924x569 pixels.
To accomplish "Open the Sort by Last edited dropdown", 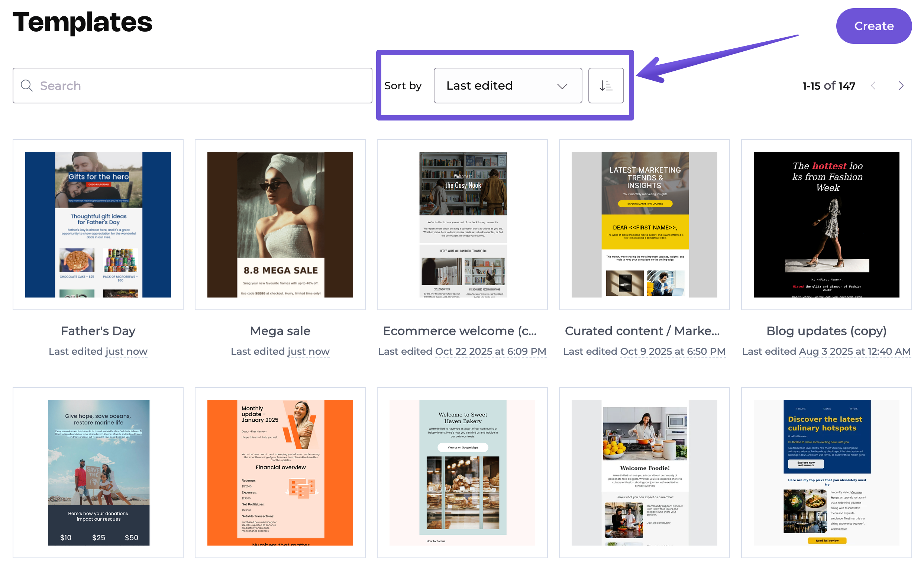I will coord(507,86).
